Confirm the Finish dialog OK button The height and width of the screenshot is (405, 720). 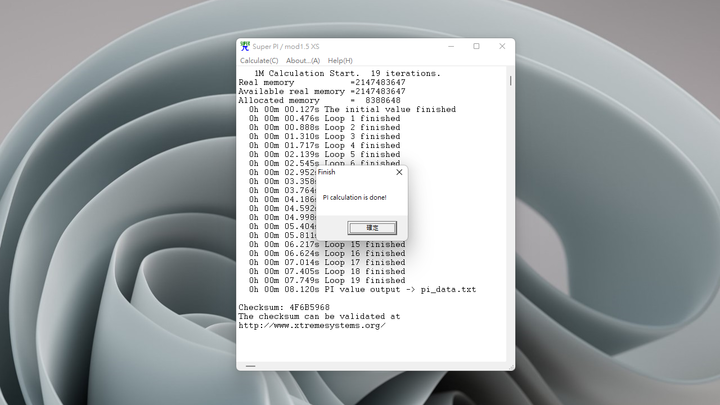(372, 228)
